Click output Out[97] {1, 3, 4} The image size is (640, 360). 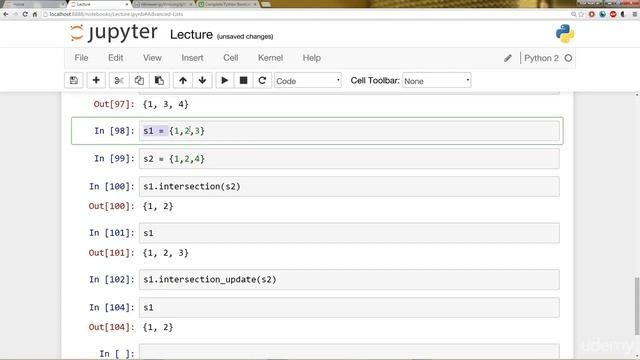166,104
